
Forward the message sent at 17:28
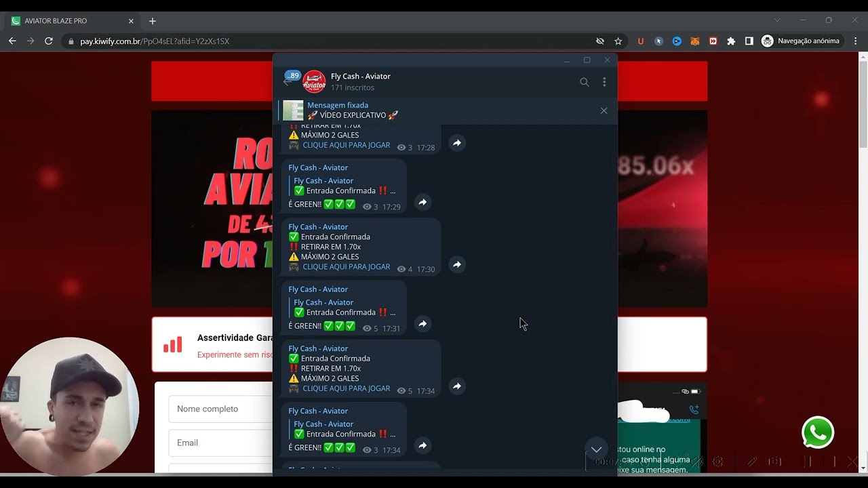pos(457,143)
